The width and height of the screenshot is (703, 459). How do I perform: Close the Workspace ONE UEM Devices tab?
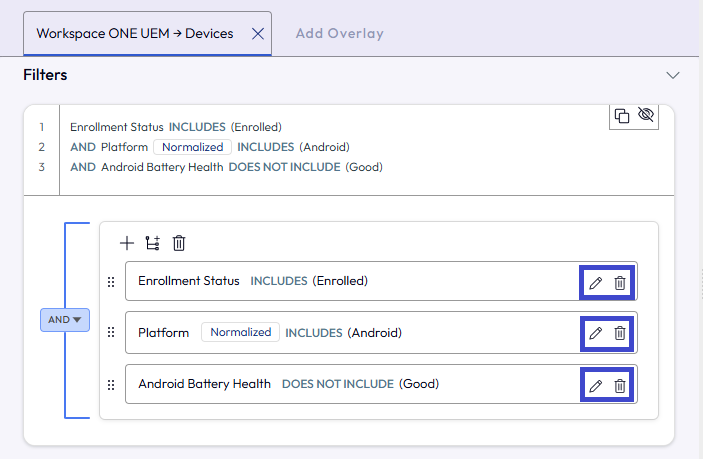pos(258,34)
